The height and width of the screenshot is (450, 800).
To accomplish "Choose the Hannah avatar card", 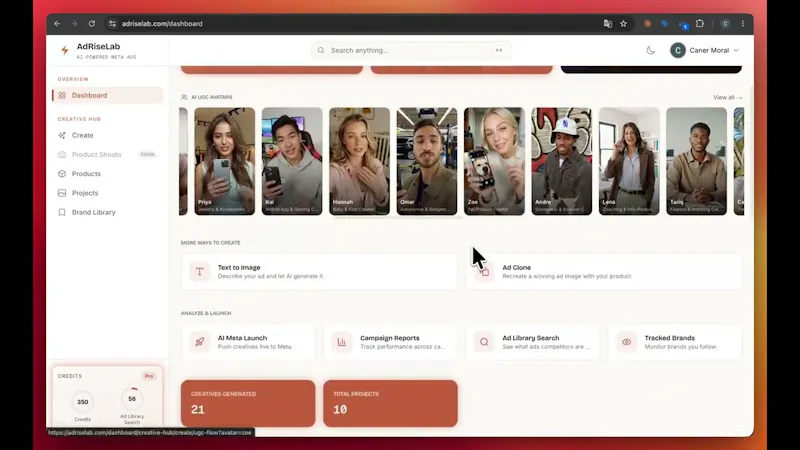I will 359,161.
